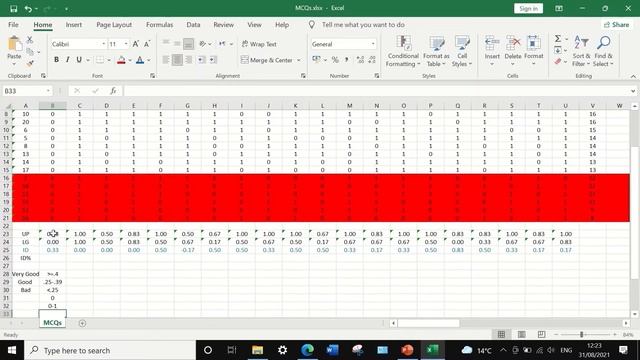Toggle Center horizontal alignment

(x=177, y=60)
